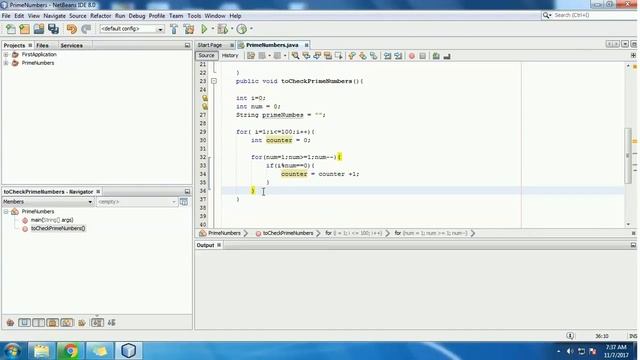640x360 pixels.
Task: Open the File menu
Action: pos(6,16)
